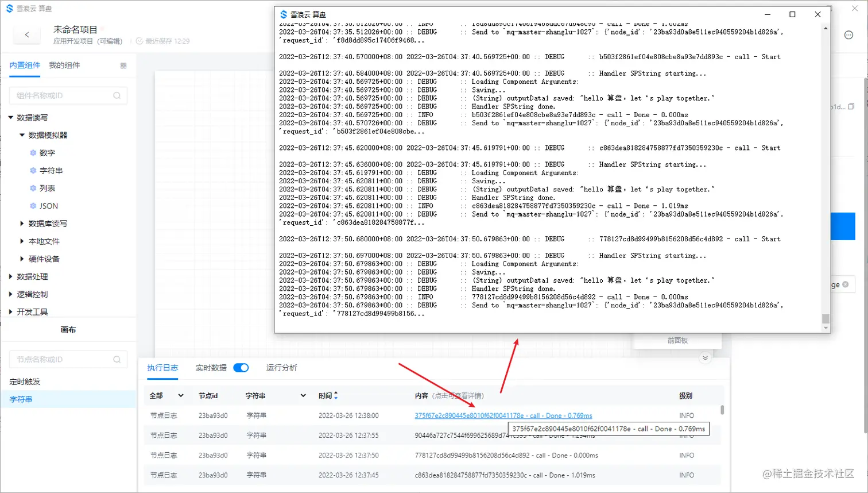Click the INFO level of the 12:37:45 row
This screenshot has height=493, width=868.
pos(687,475)
